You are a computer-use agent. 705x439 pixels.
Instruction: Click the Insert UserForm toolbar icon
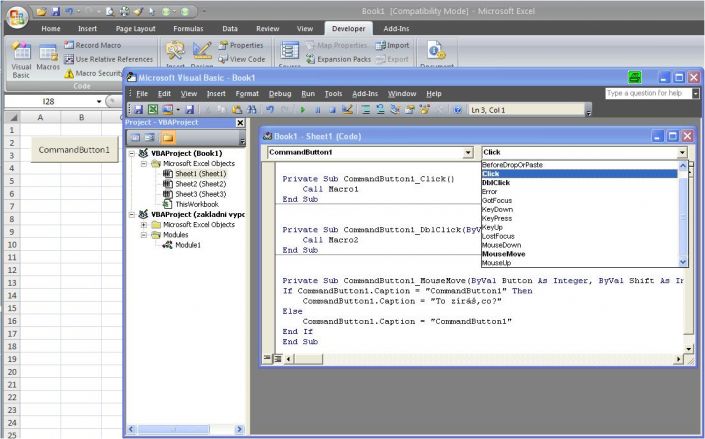coord(167,110)
